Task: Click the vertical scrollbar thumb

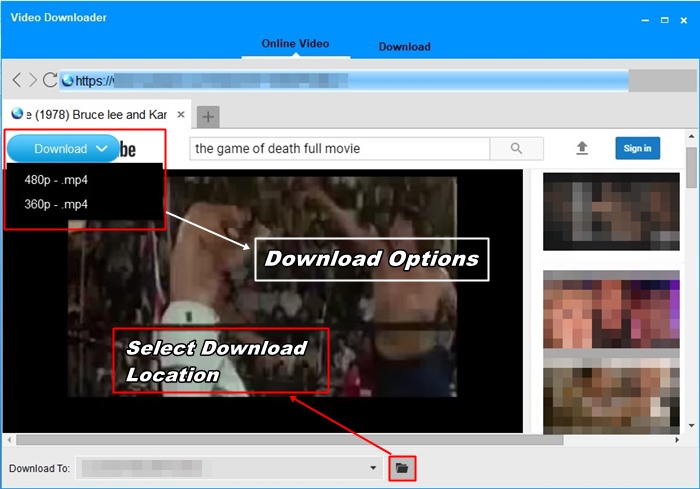Action: pyautogui.click(x=692, y=167)
